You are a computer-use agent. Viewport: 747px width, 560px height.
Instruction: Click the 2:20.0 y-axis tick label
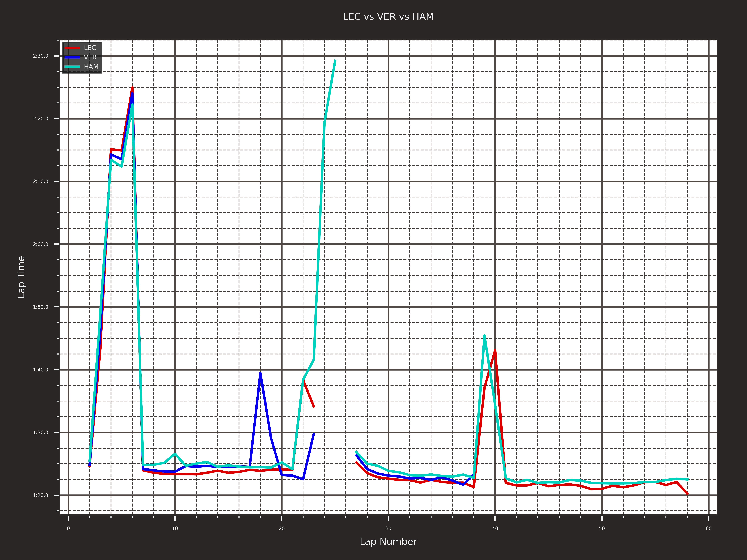pyautogui.click(x=40, y=119)
